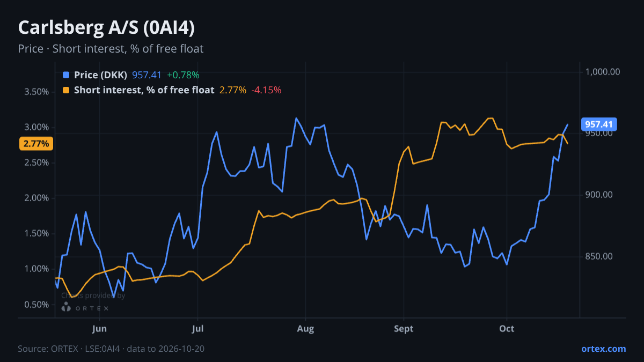Image resolution: width=644 pixels, height=362 pixels.
Task: Click the Short interest, % of free float legend label
Action: (x=144, y=90)
